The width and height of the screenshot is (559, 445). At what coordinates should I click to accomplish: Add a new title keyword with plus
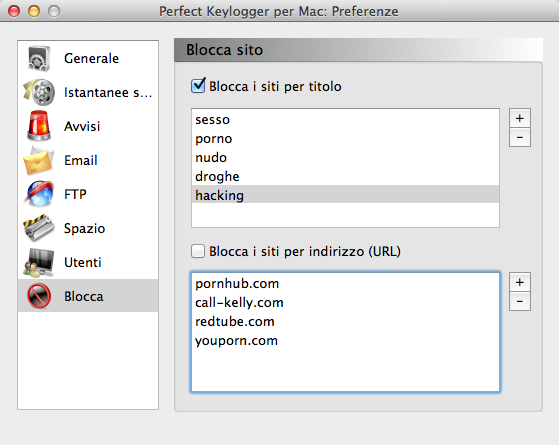[x=520, y=118]
